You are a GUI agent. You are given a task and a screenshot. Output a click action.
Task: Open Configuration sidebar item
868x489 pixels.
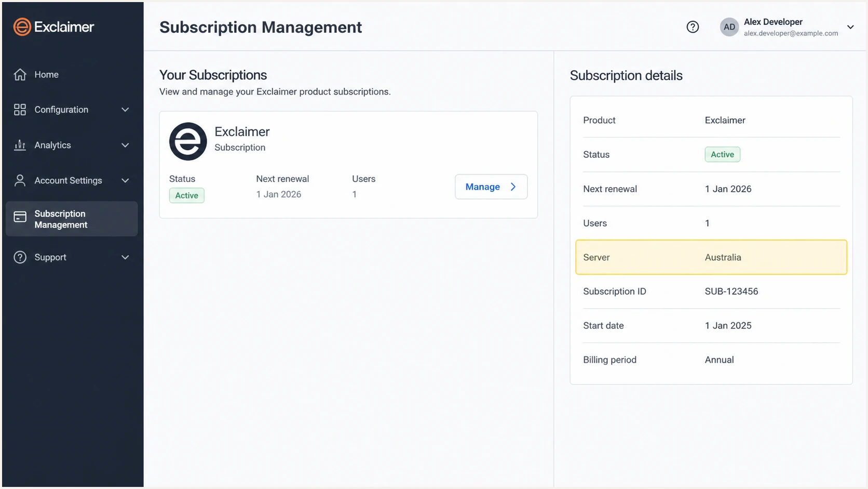click(72, 110)
